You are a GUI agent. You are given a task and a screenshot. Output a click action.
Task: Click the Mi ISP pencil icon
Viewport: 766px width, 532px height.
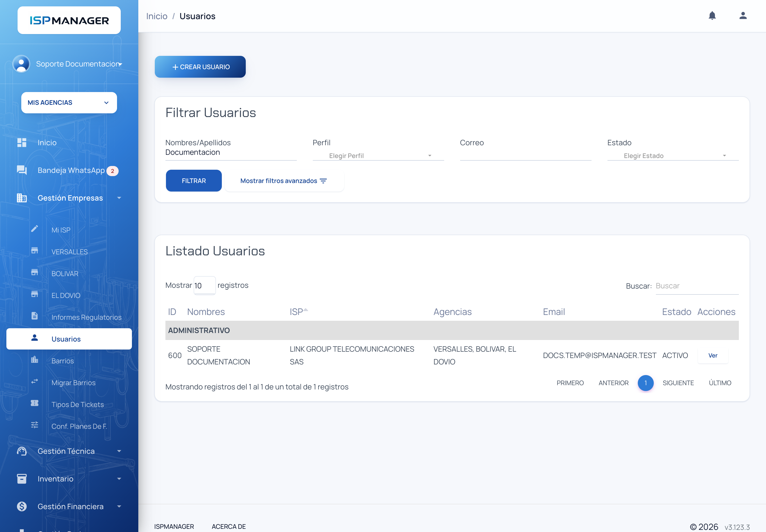tap(34, 229)
